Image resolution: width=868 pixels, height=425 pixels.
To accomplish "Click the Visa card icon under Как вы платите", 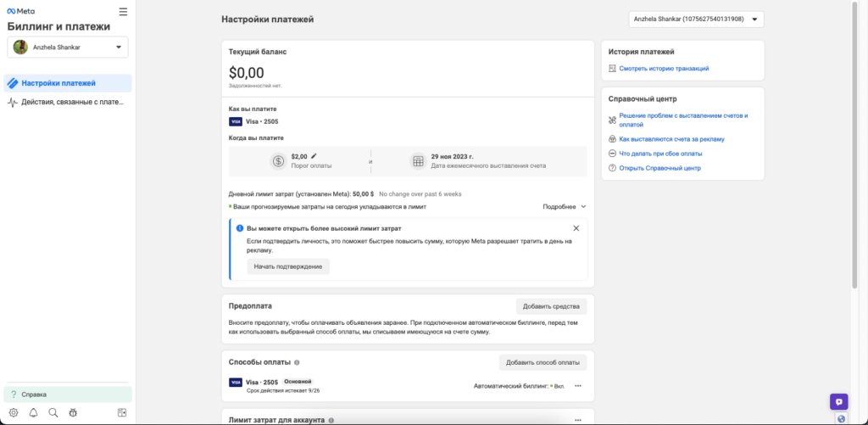I will coord(236,121).
